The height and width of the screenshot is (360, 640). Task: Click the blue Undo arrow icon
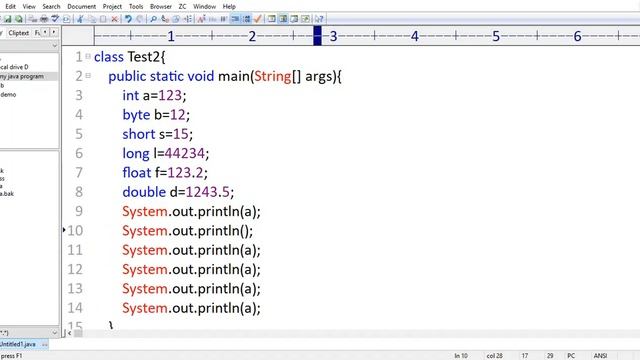tap(128, 19)
